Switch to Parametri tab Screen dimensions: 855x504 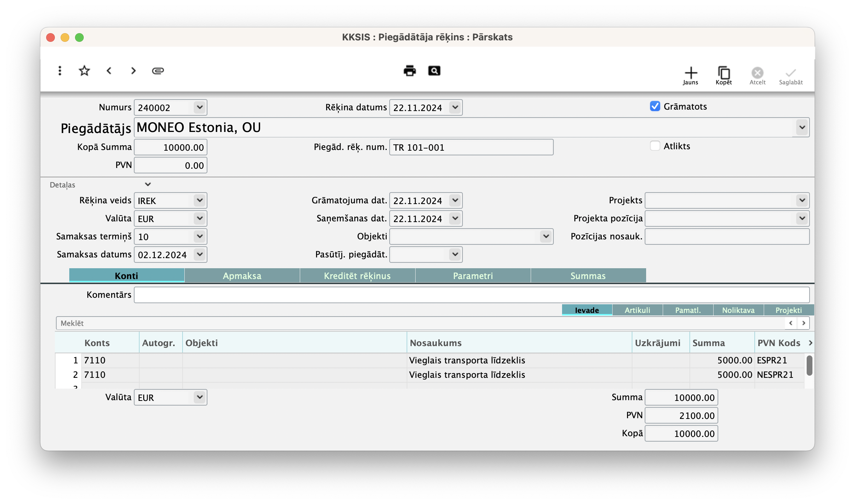pos(473,275)
